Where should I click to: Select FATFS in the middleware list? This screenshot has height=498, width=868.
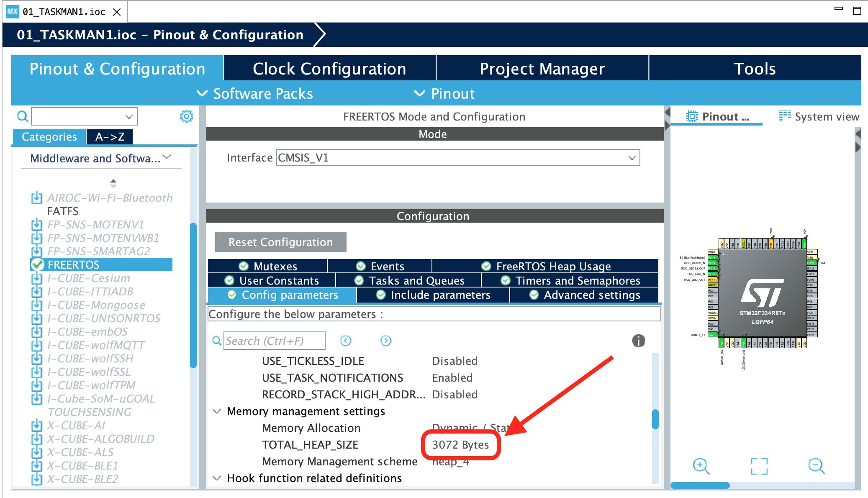(x=63, y=211)
